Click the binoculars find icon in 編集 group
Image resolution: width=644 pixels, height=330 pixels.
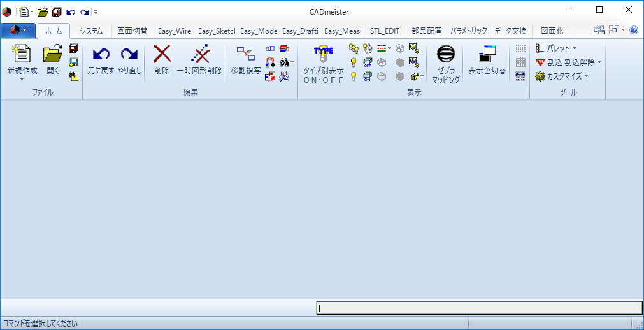(284, 62)
